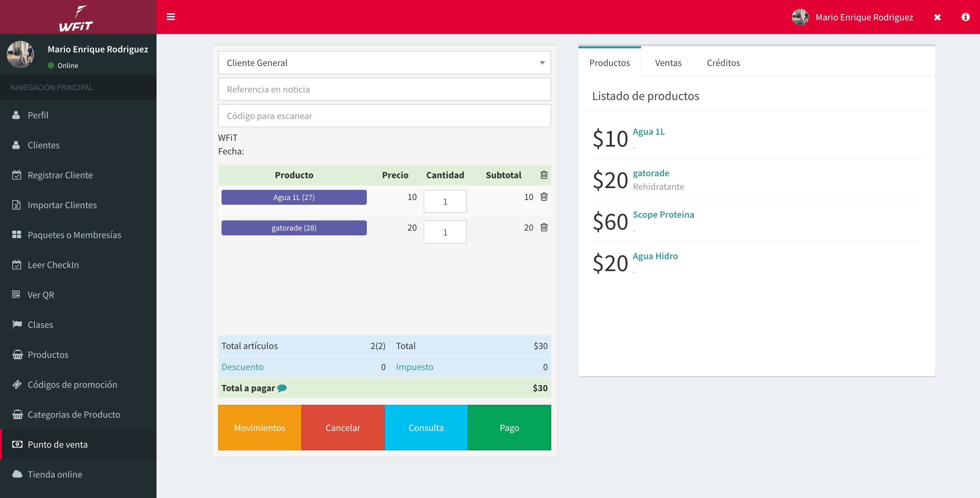
Task: Remove the gatorade row via its trash icon
Action: [544, 228]
